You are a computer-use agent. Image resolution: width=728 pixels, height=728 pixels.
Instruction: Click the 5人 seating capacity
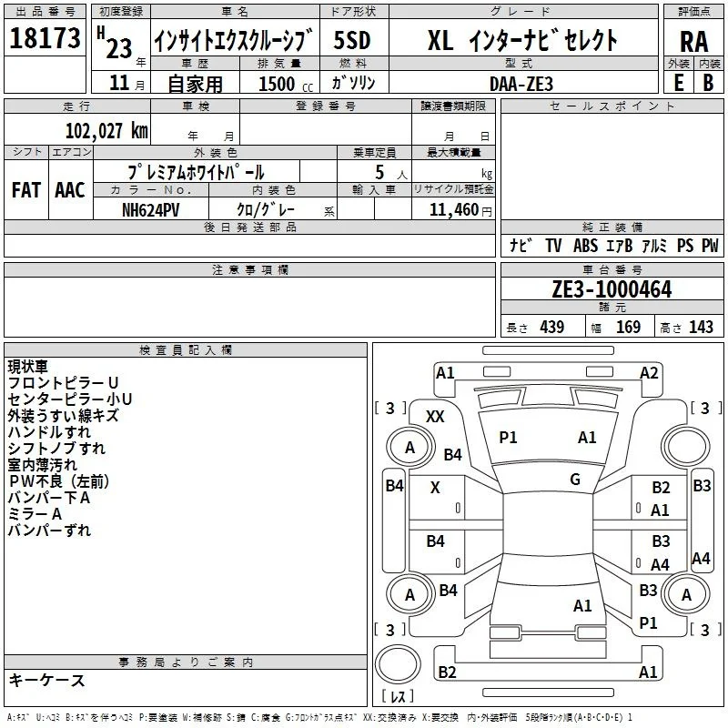[391, 172]
